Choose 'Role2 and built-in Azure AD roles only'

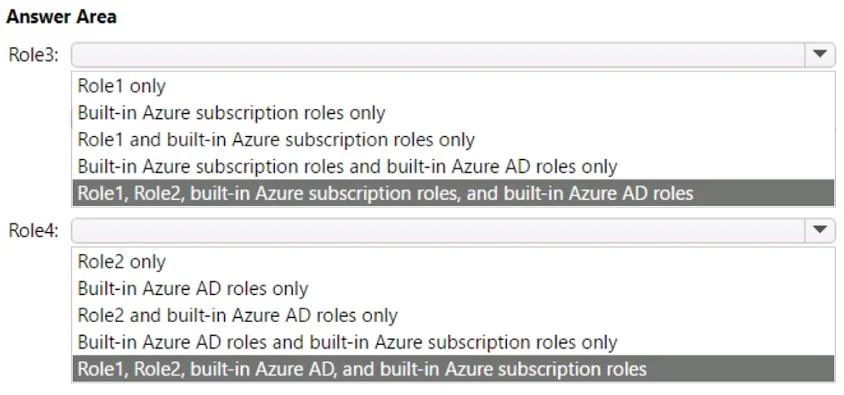click(x=453, y=315)
